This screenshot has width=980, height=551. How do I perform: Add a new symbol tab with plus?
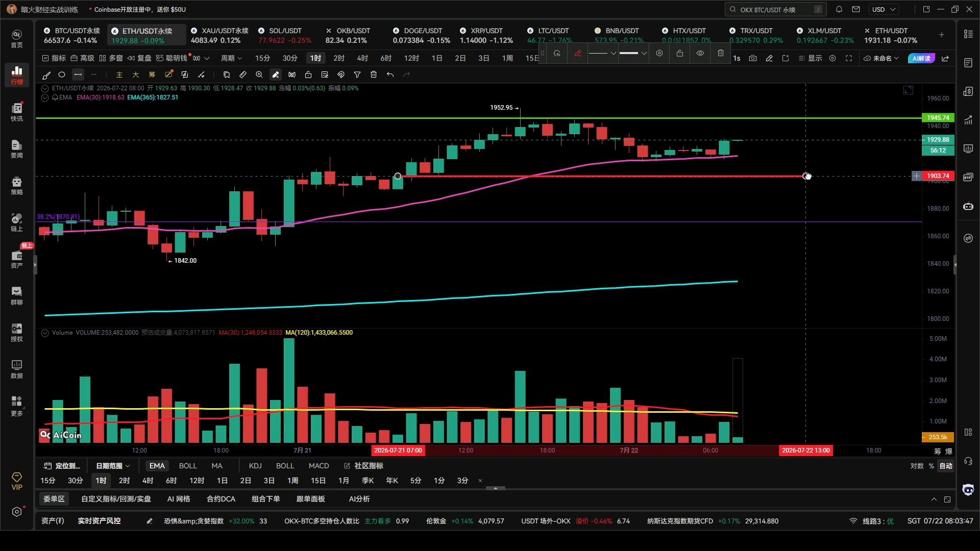pyautogui.click(x=942, y=35)
